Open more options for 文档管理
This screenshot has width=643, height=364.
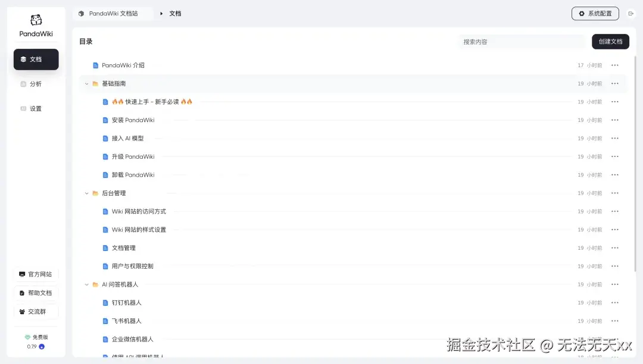coord(614,247)
